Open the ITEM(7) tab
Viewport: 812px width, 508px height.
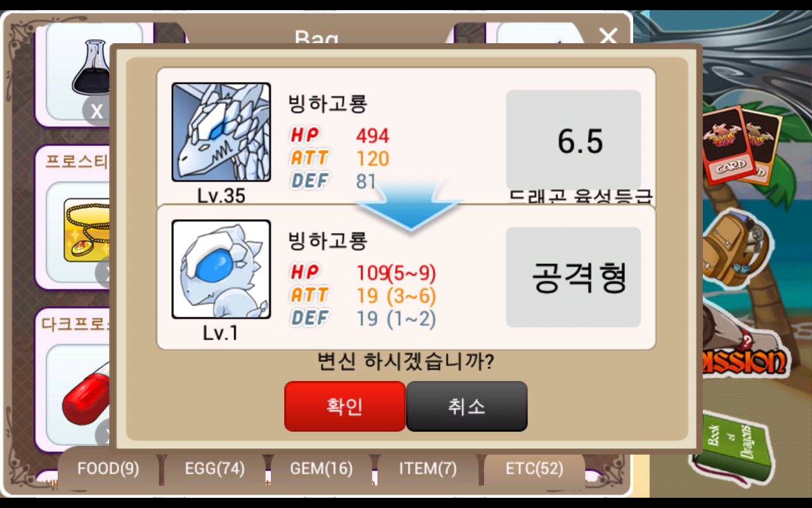[428, 469]
